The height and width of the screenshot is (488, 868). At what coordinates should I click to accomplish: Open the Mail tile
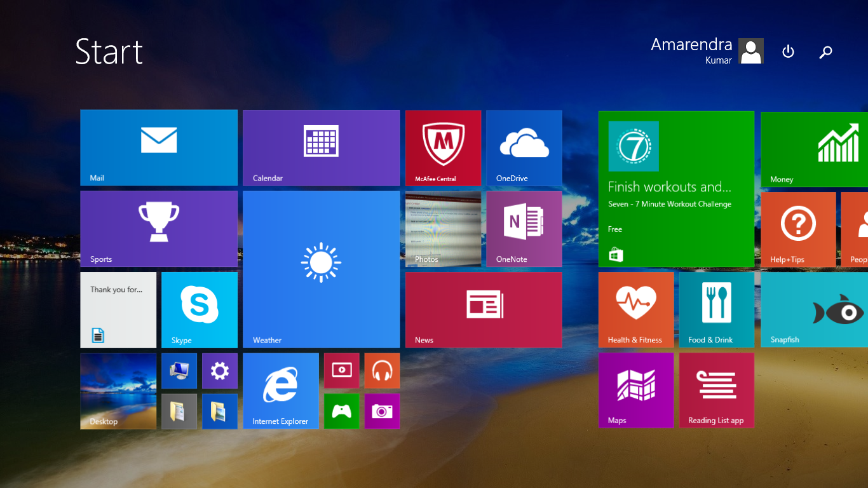point(158,147)
